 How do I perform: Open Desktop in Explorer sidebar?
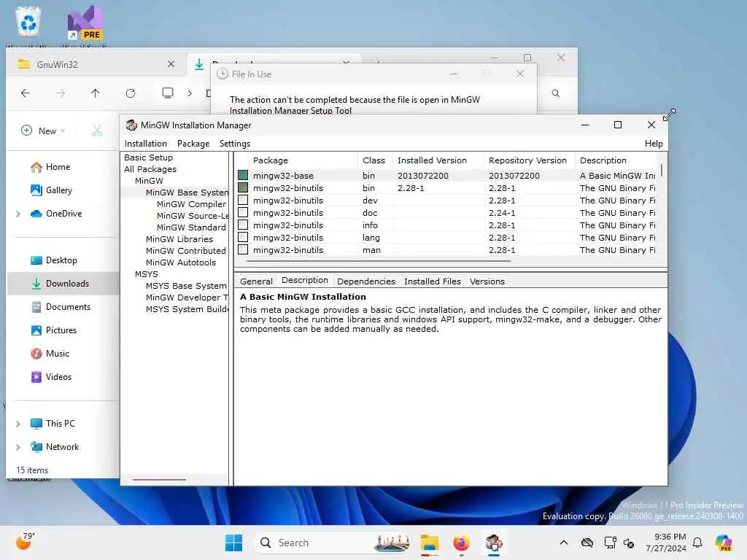point(54,260)
